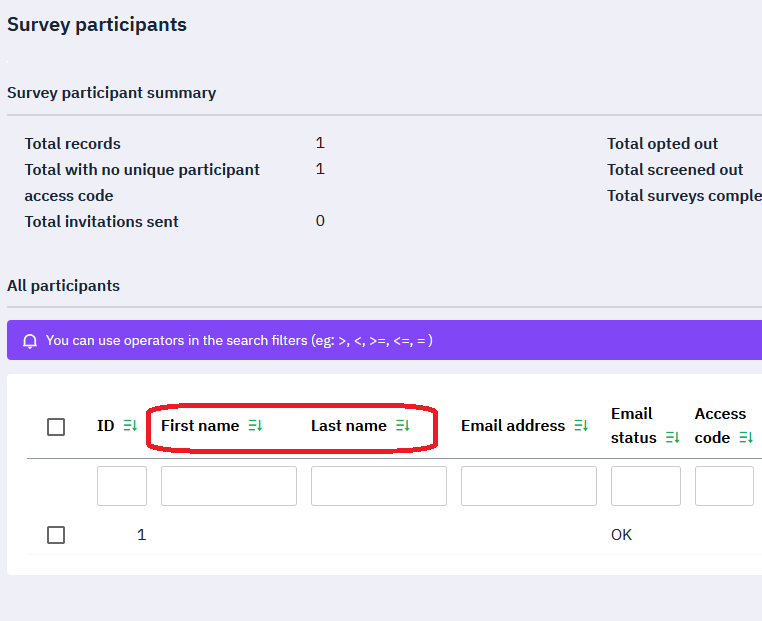The width and height of the screenshot is (762, 621).
Task: Click the Last name column header
Action: coord(349,426)
